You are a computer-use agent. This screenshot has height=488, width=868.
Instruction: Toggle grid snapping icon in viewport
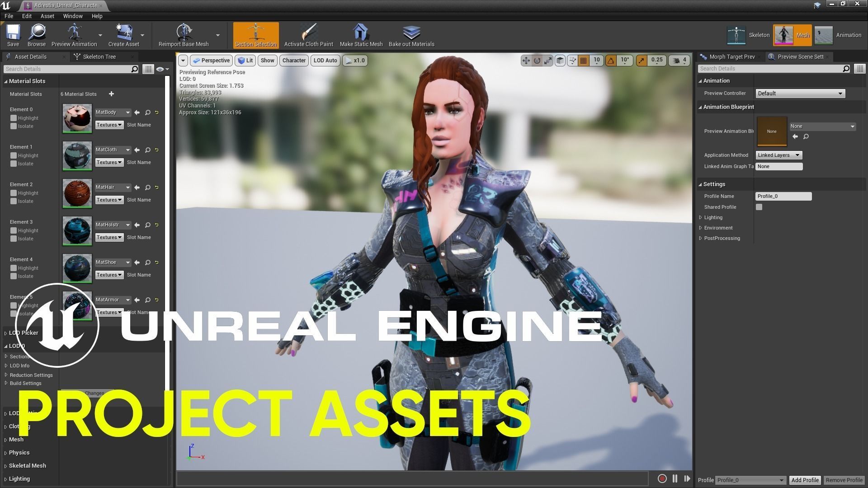coord(584,61)
